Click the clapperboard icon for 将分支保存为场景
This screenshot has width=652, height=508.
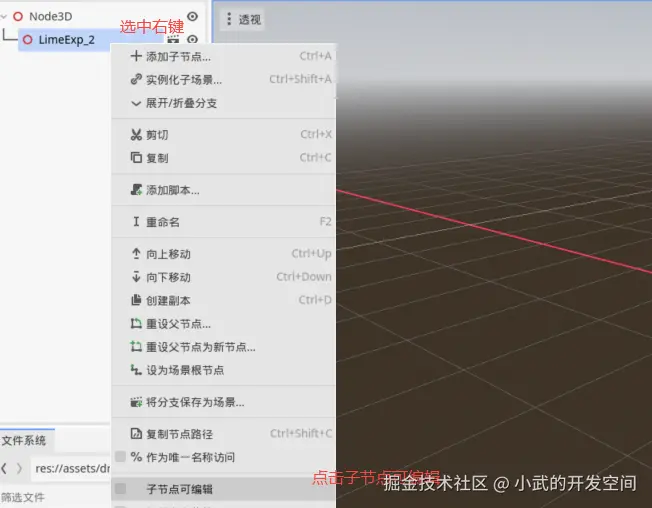tap(136, 402)
